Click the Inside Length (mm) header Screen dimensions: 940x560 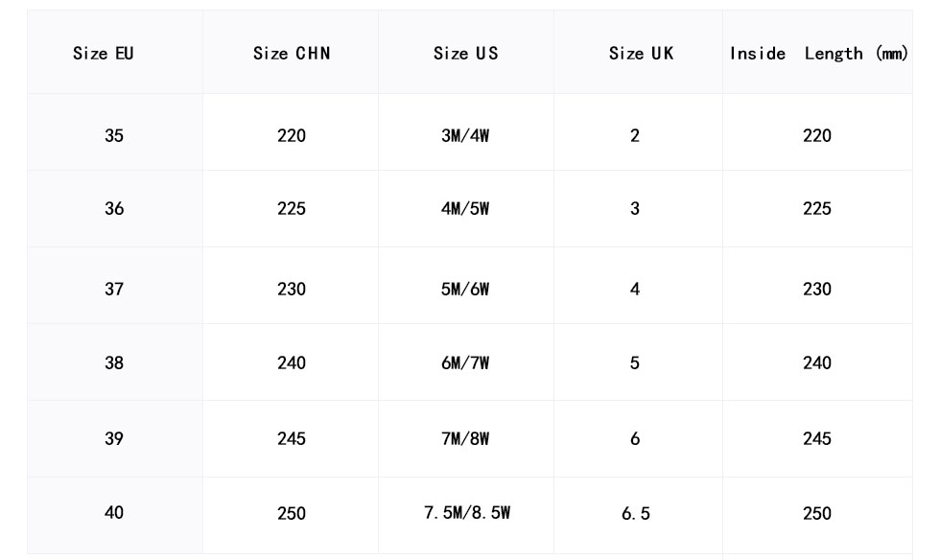tap(818, 54)
